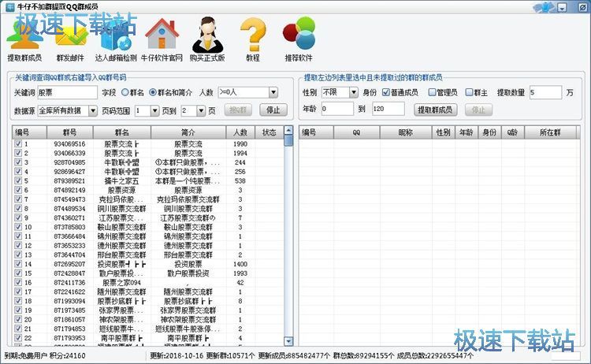Uncheck the checkbox for row 14
Viewport: 591px width, 364px height.
click(18, 264)
